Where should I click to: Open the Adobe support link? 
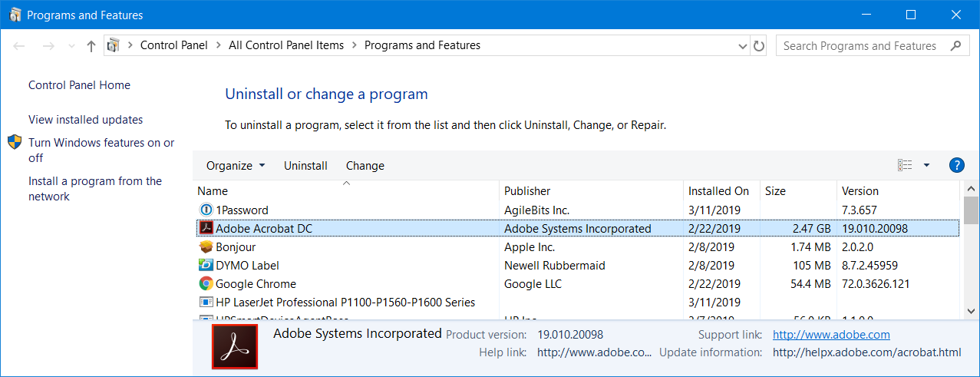click(x=831, y=335)
